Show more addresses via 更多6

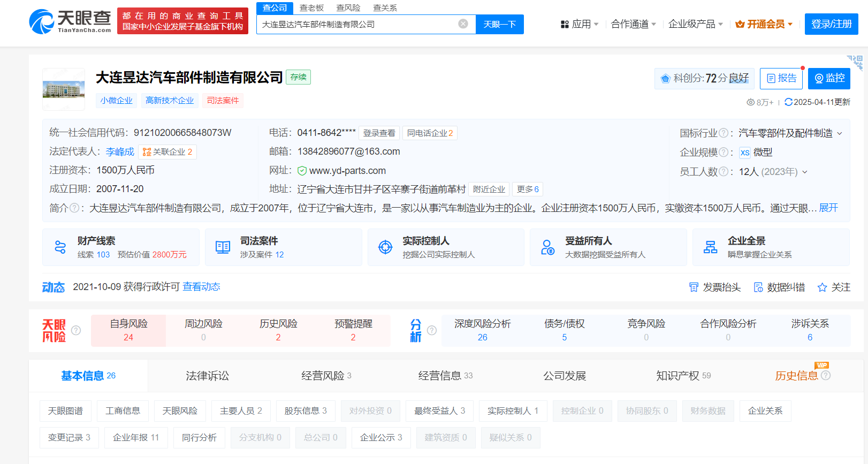tap(528, 189)
